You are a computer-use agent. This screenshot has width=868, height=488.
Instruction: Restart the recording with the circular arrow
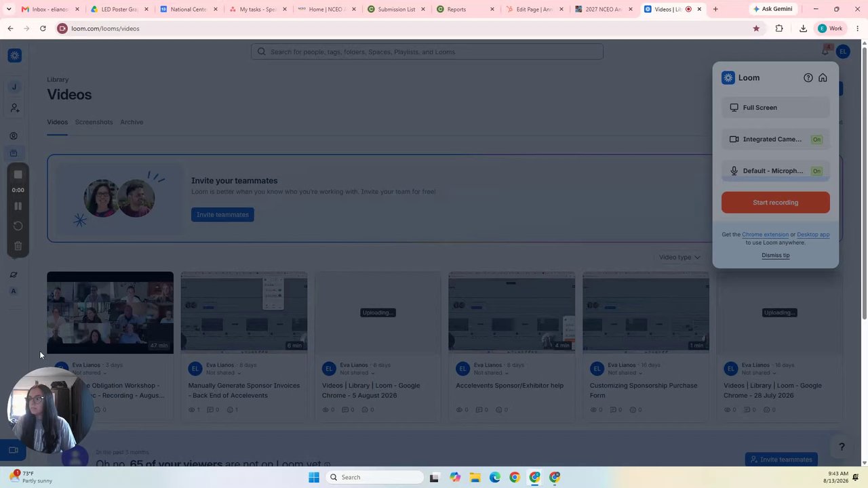click(18, 226)
